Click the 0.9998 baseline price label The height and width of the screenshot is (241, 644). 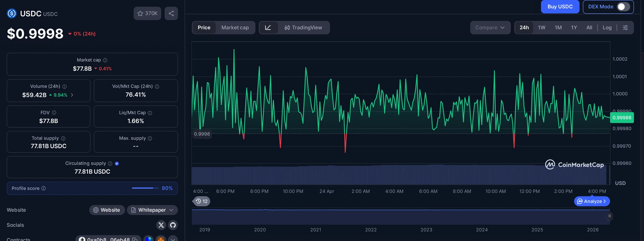(x=202, y=134)
